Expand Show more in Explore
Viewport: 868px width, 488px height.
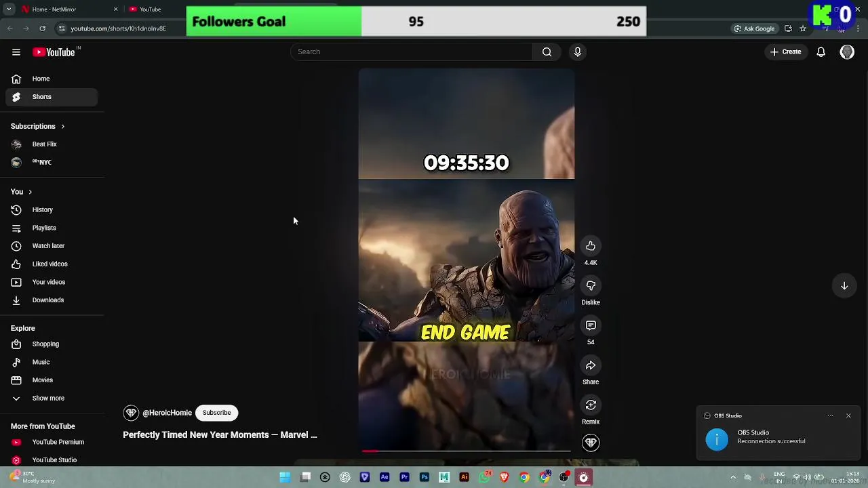click(49, 399)
